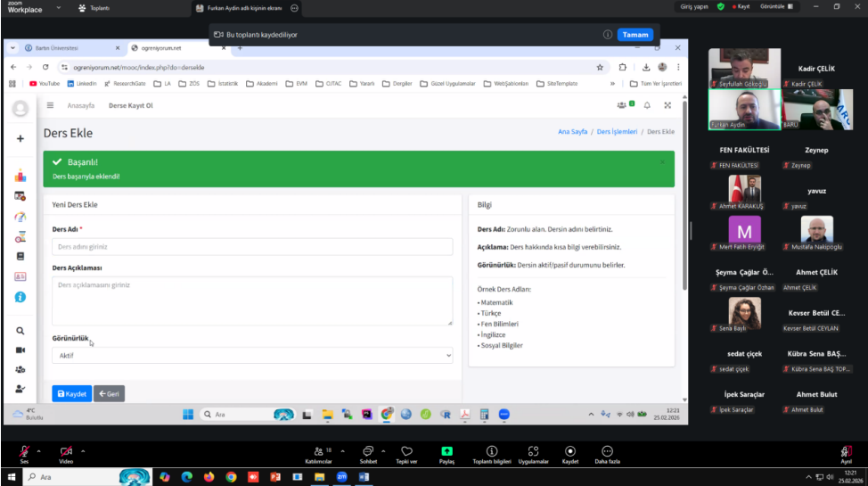Click the Daha fazla more options icon
The image size is (868, 486).
click(607, 451)
